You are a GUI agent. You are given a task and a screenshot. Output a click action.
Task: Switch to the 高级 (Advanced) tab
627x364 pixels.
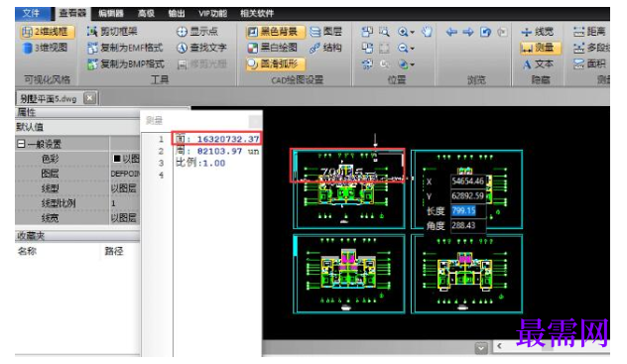146,13
